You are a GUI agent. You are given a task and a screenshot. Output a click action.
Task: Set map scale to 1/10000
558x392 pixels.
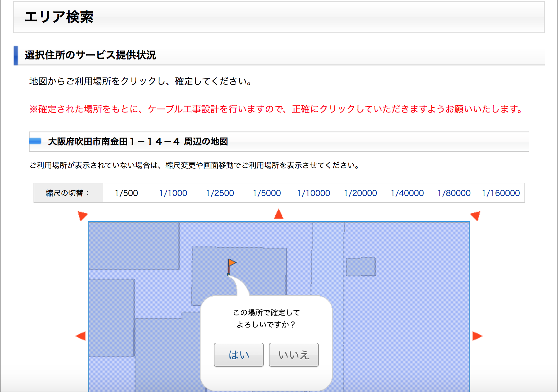313,193
